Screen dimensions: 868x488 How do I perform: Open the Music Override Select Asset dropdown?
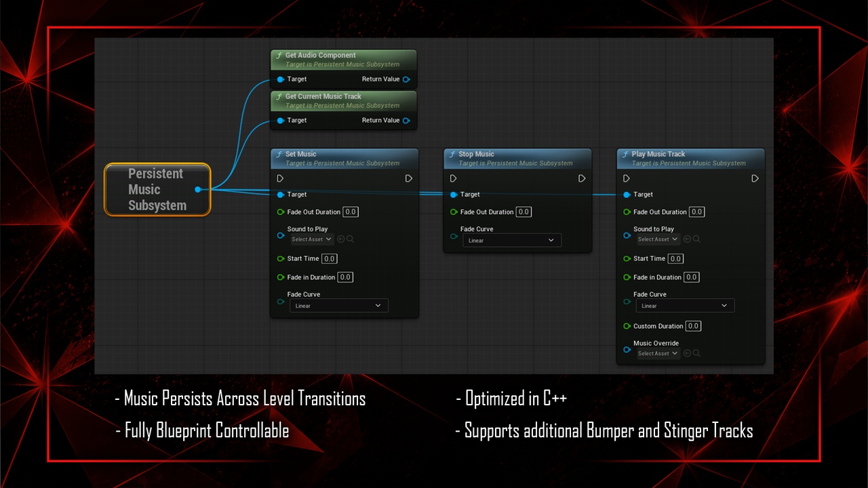click(658, 353)
